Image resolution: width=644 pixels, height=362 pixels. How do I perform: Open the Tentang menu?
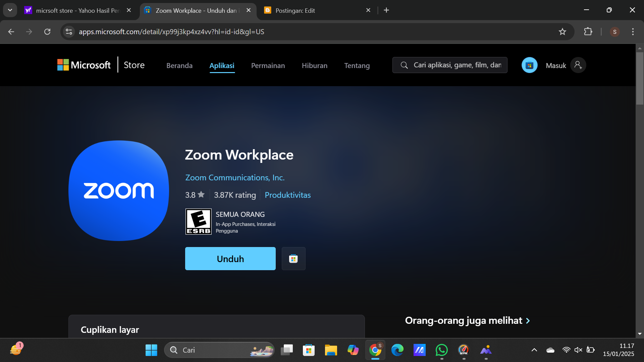pos(357,66)
